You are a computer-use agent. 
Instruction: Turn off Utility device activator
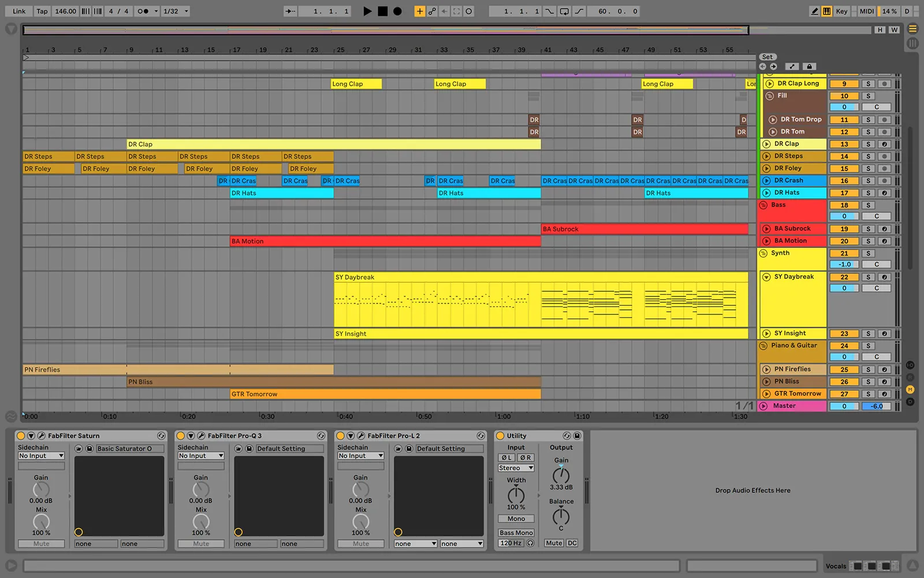coord(500,436)
